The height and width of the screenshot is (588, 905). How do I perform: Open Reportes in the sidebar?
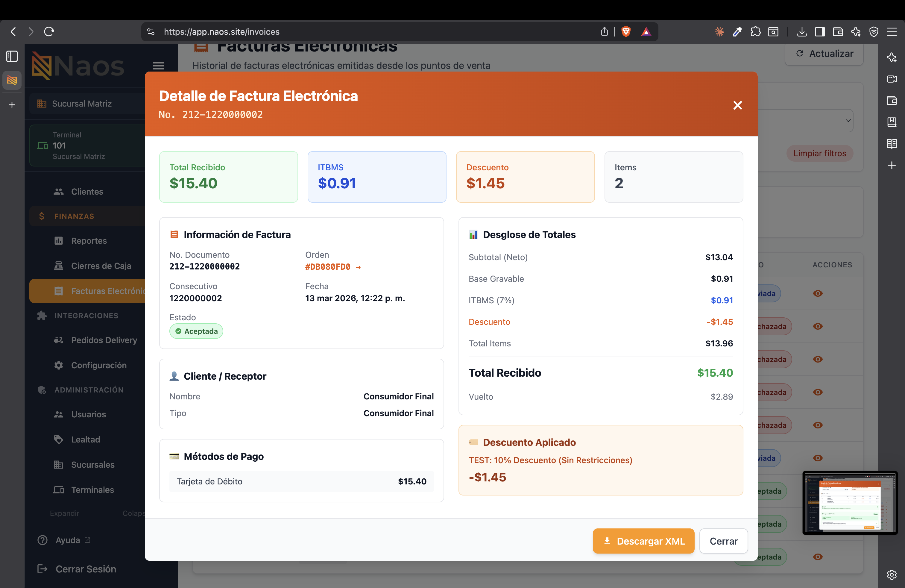click(89, 241)
